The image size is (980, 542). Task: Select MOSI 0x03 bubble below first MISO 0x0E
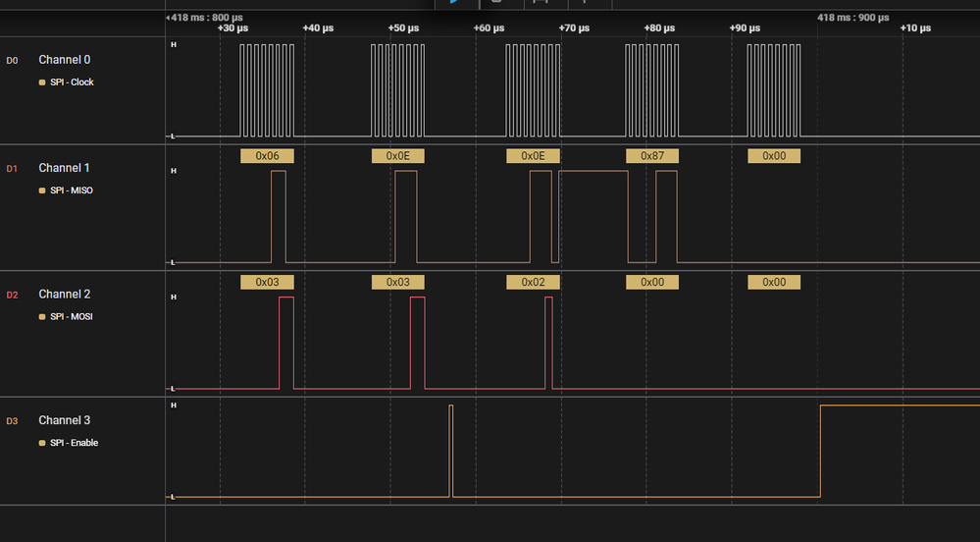coord(397,282)
